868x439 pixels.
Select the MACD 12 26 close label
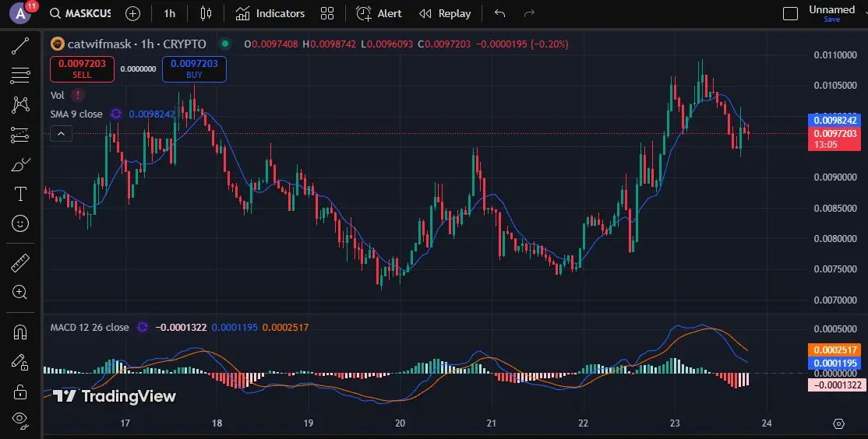click(90, 328)
